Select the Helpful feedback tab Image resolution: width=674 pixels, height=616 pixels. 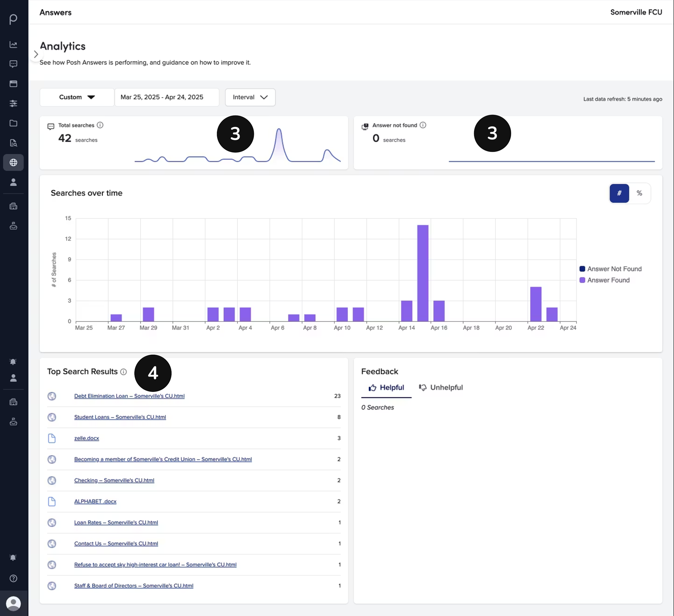pos(386,388)
